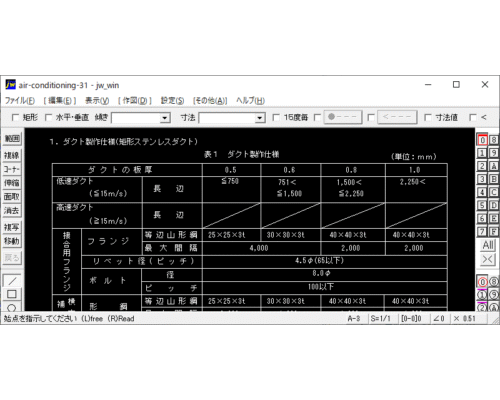500x400 pixels.
Task: Tick the < checkbox at toolbar end
Action: click(473, 117)
